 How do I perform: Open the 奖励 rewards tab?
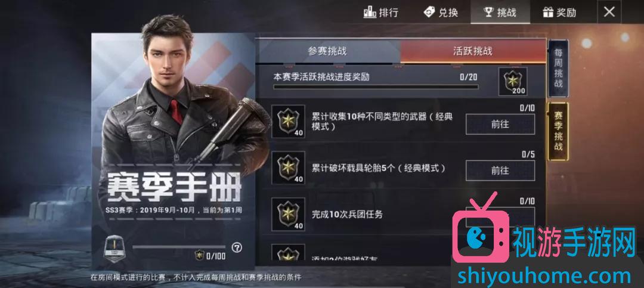tap(559, 13)
